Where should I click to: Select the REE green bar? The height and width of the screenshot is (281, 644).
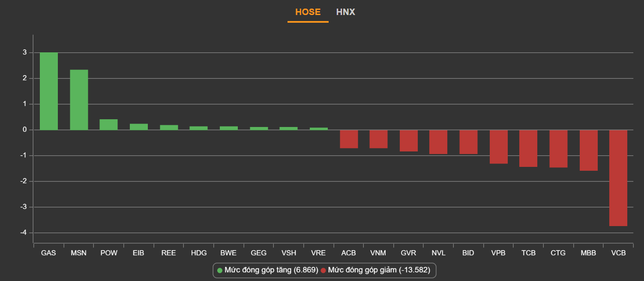point(169,127)
